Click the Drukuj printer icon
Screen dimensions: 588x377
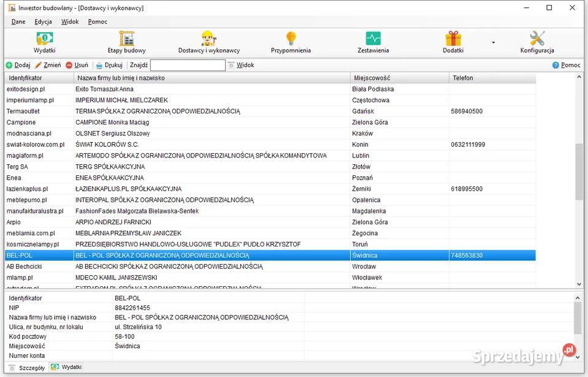point(99,65)
